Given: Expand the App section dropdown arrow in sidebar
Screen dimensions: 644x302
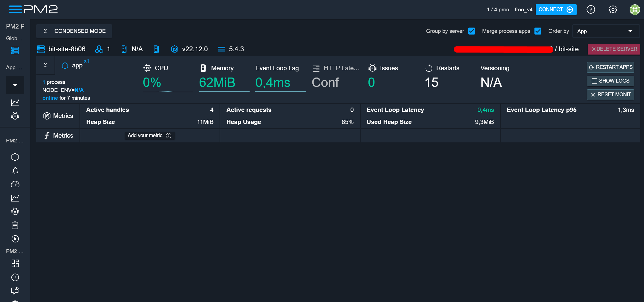Looking at the screenshot, I should coord(15,85).
